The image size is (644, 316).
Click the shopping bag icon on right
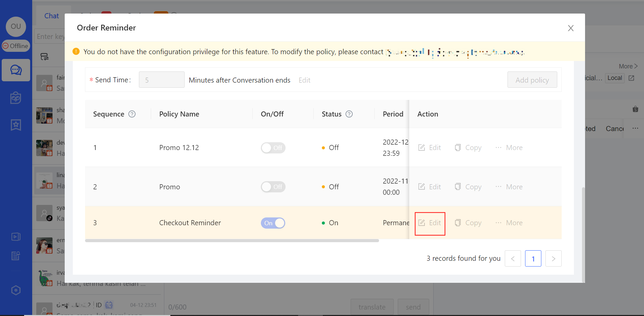click(635, 109)
